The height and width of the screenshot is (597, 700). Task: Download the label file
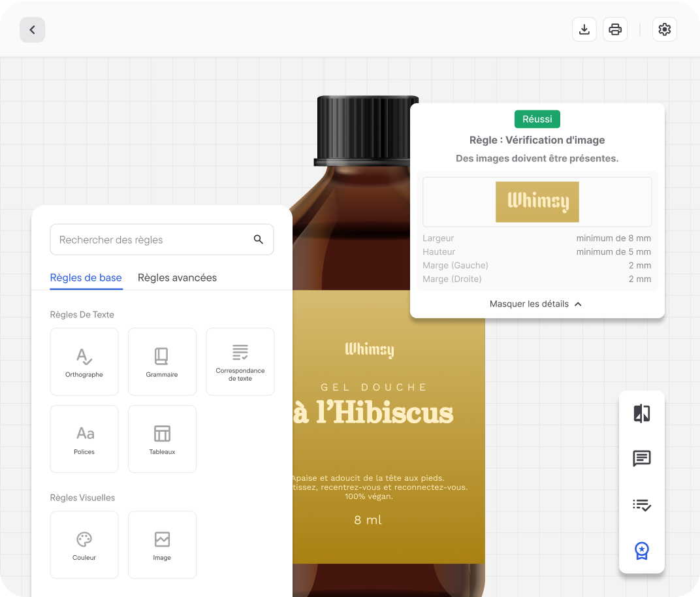click(x=584, y=30)
